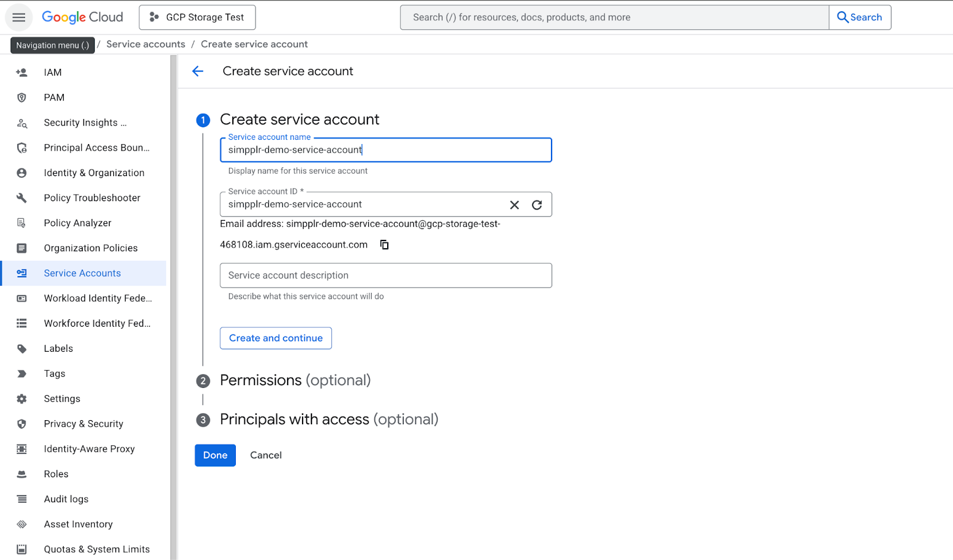This screenshot has height=560, width=953.
Task: Clear the Service account ID field
Action: [x=515, y=205]
